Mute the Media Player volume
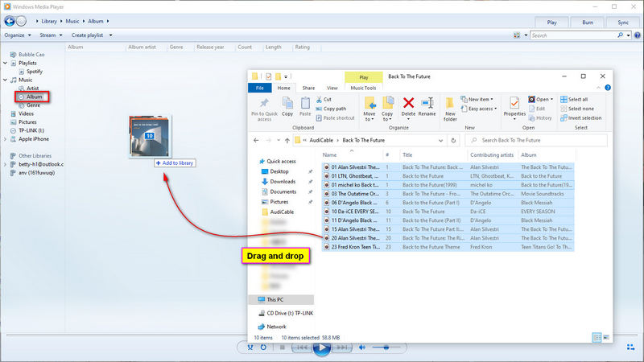Image resolution: width=644 pixels, height=362 pixels. (362, 348)
